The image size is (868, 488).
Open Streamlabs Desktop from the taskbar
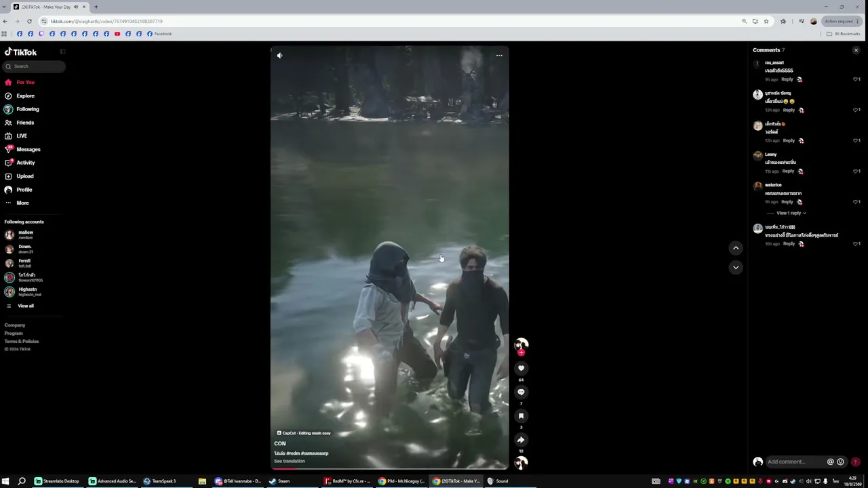[58, 481]
